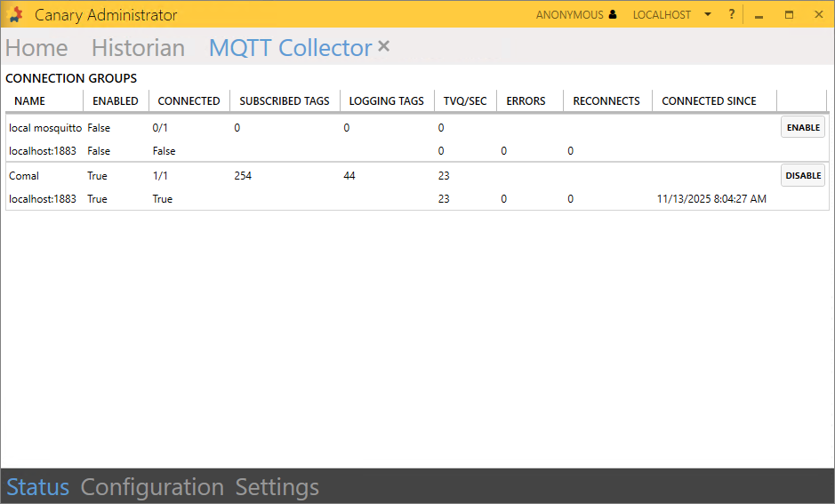
Task: Open the help question mark icon
Action: [732, 15]
